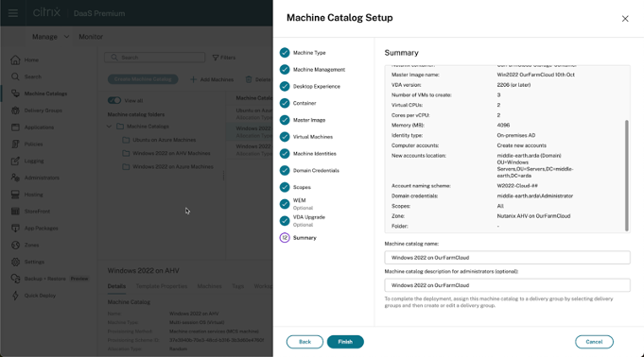The image size is (644, 357).
Task: Go to Virtual Machines wizard step
Action: click(x=313, y=137)
